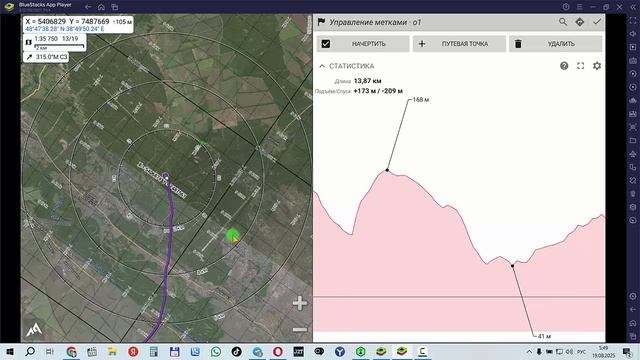Click the map layers icon beside scale
The width and height of the screenshot is (640, 360).
coord(29,42)
